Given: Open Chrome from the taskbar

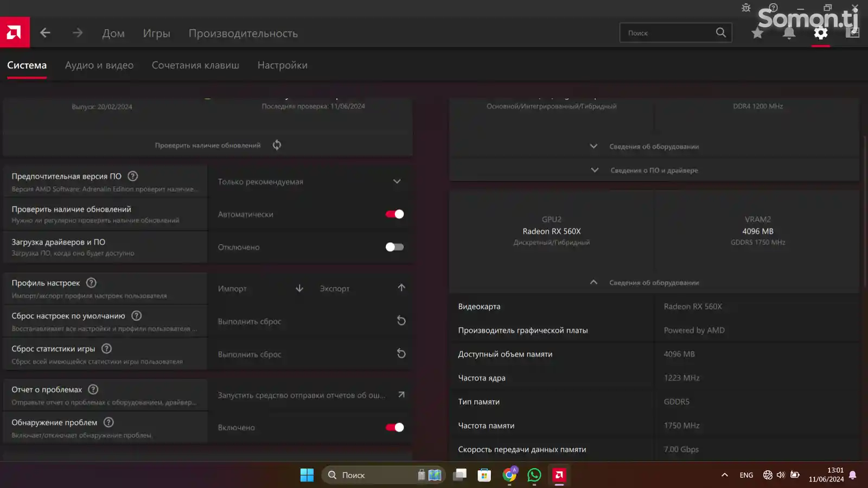Looking at the screenshot, I should pos(509,475).
